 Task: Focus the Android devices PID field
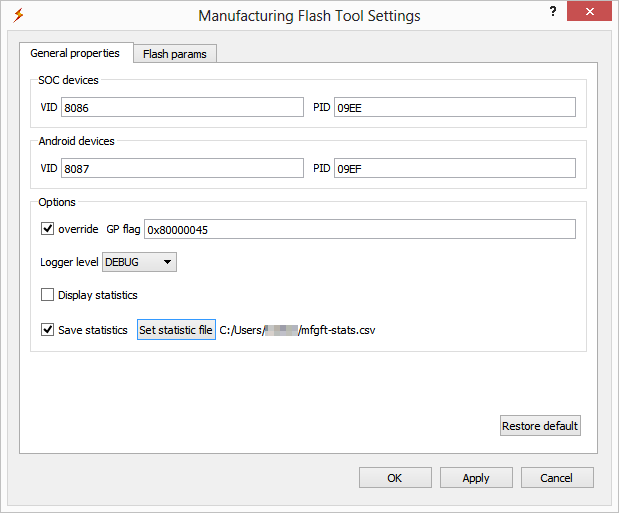pyautogui.click(x=455, y=168)
